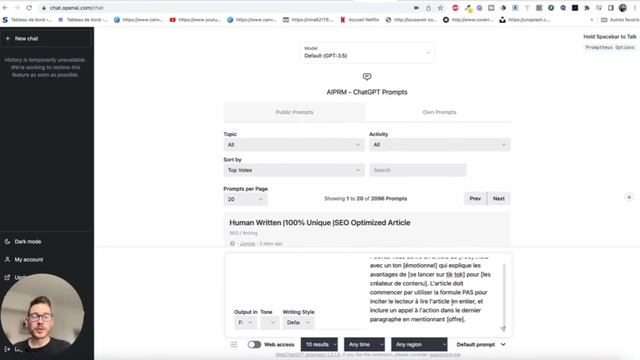Open the puzzle-piece Extensions menu
The height and width of the screenshot is (360, 640).
coord(587,8)
